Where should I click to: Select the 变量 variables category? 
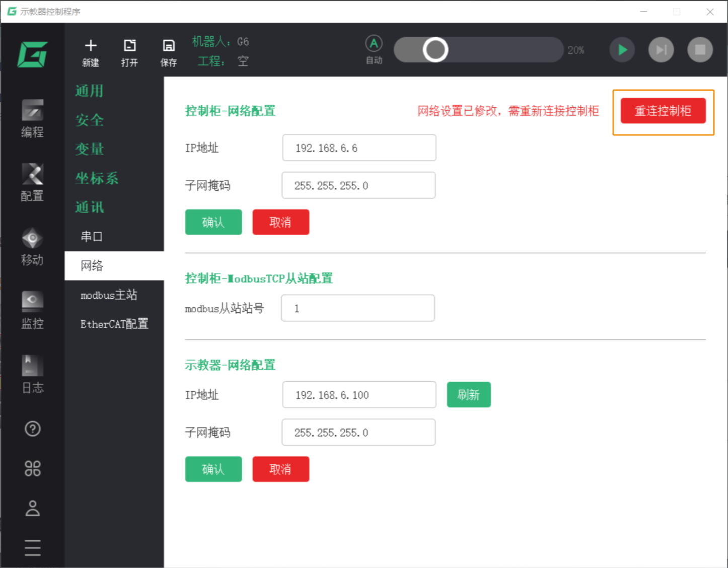[x=90, y=149]
